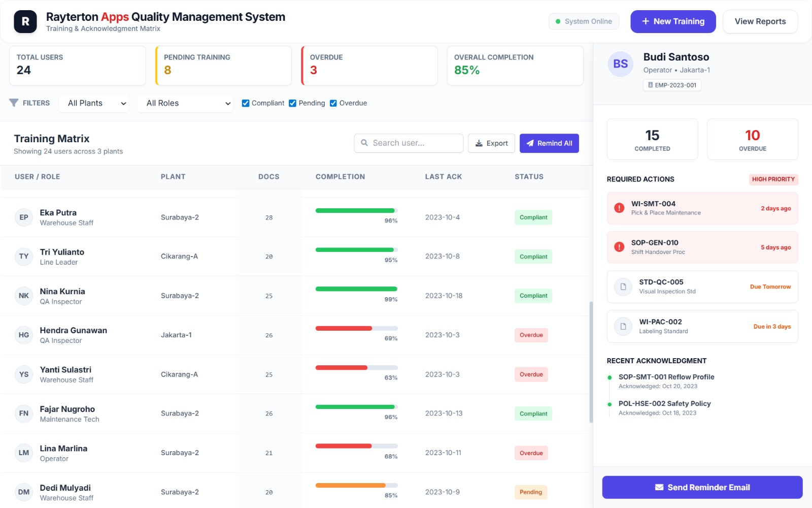812x508 pixels.
Task: Uncheck the Compliant filter
Action: click(x=246, y=103)
